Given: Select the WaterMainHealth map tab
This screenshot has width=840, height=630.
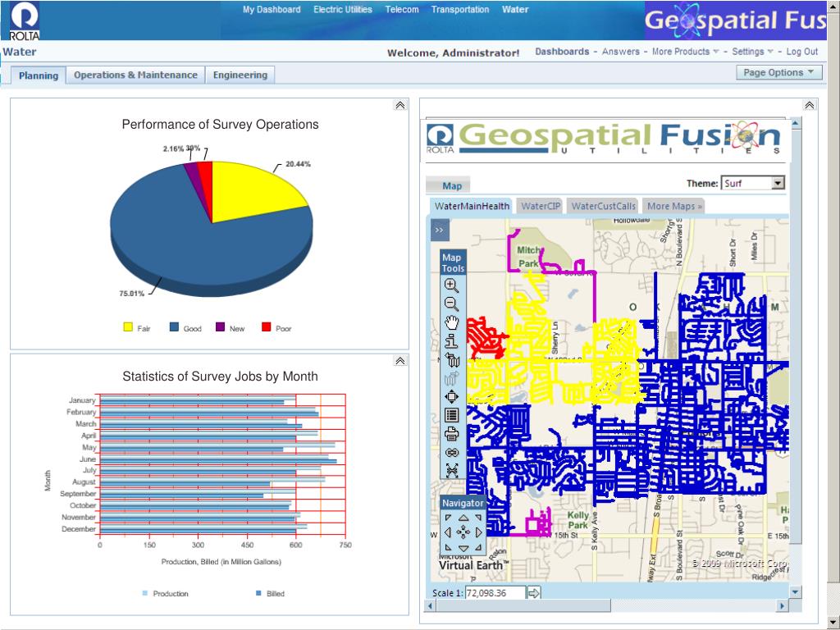Looking at the screenshot, I should [472, 206].
